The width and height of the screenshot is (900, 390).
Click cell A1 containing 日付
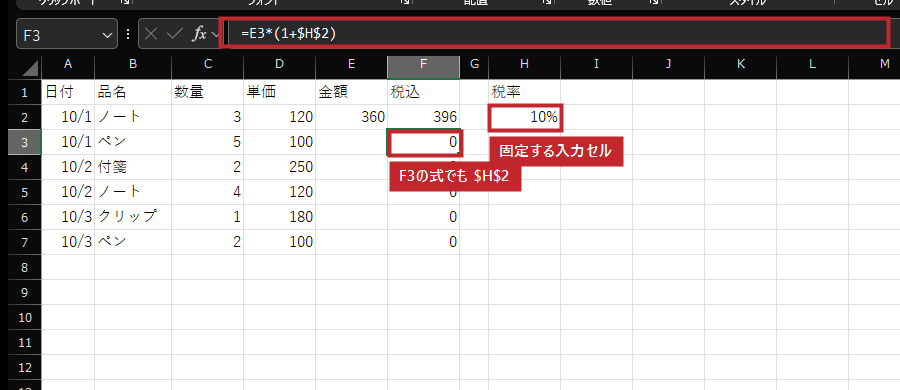pos(68,92)
